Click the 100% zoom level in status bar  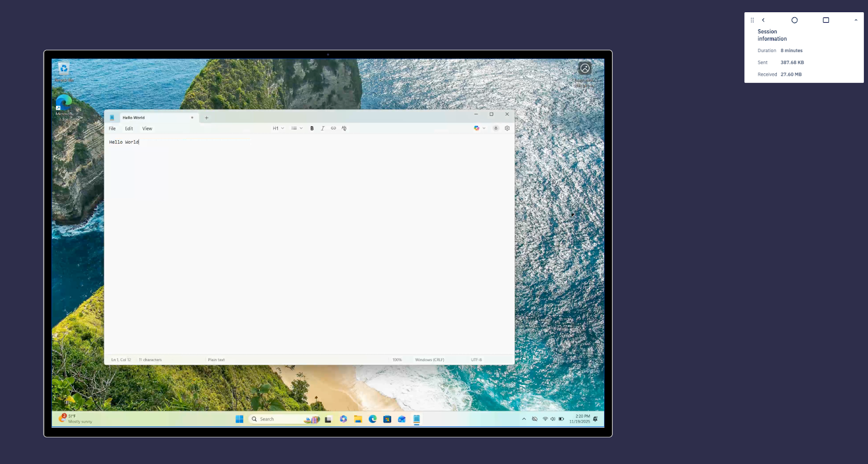click(x=397, y=360)
